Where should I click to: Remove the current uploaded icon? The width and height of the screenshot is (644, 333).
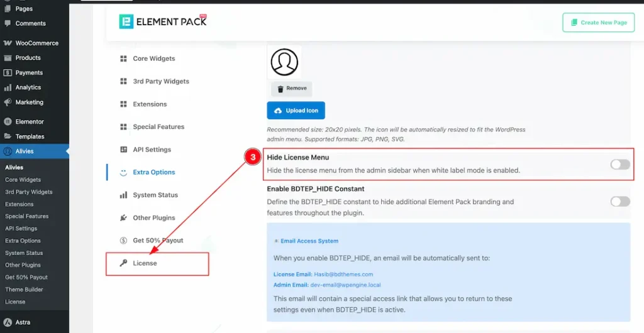click(291, 89)
